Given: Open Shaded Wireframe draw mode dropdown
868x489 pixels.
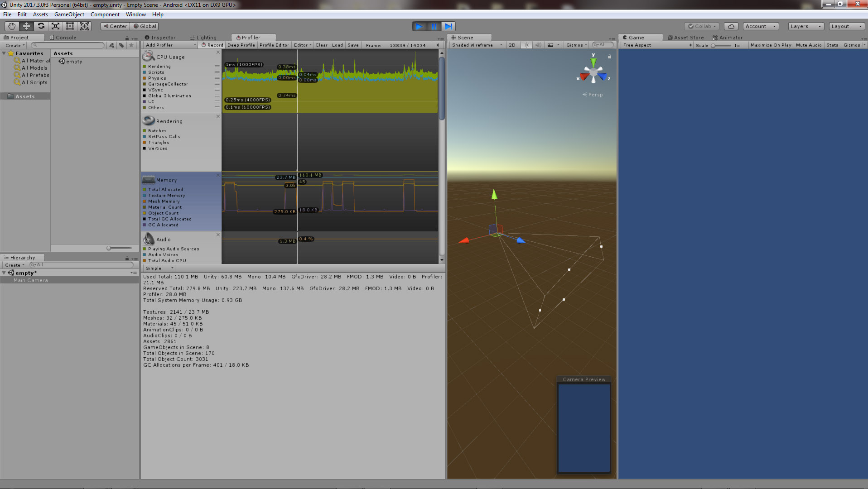Looking at the screenshot, I should [x=477, y=45].
